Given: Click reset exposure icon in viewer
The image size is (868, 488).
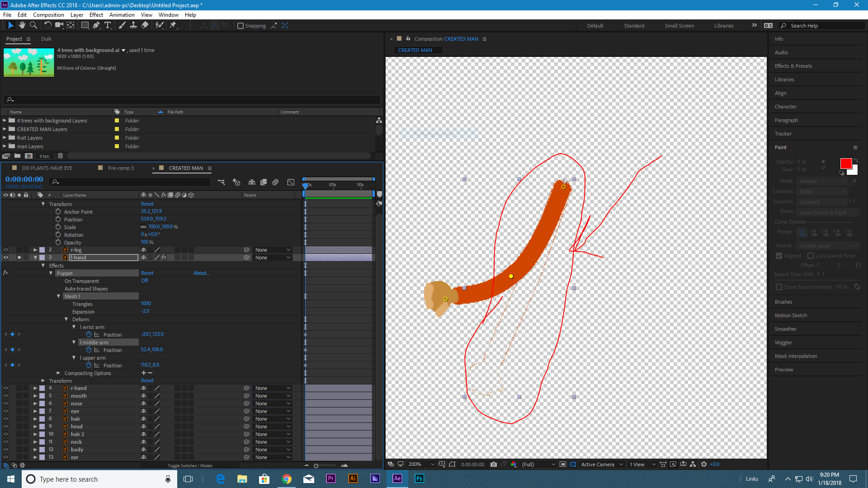Looking at the screenshot, I should (704, 464).
